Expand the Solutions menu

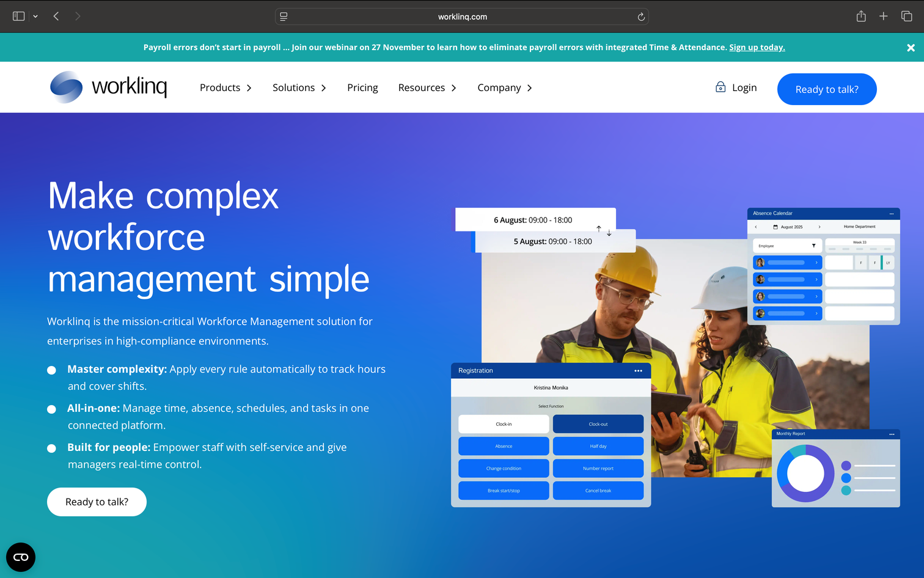[x=299, y=87]
